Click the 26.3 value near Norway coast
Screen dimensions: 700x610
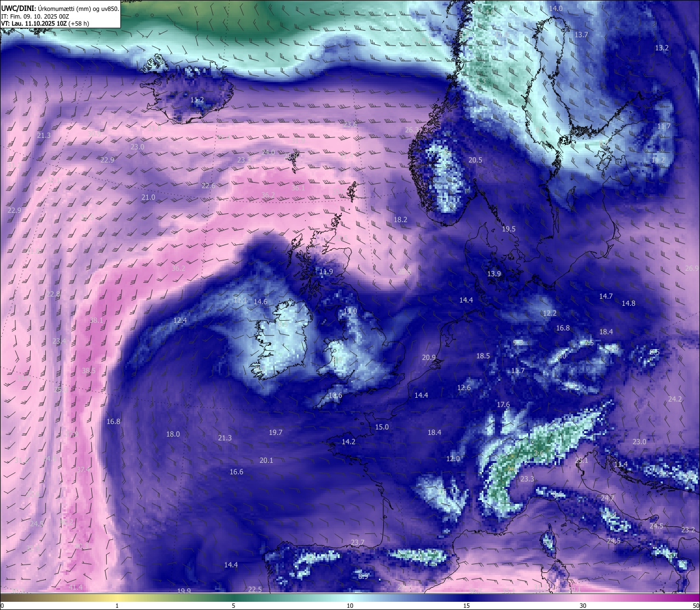(x=412, y=130)
